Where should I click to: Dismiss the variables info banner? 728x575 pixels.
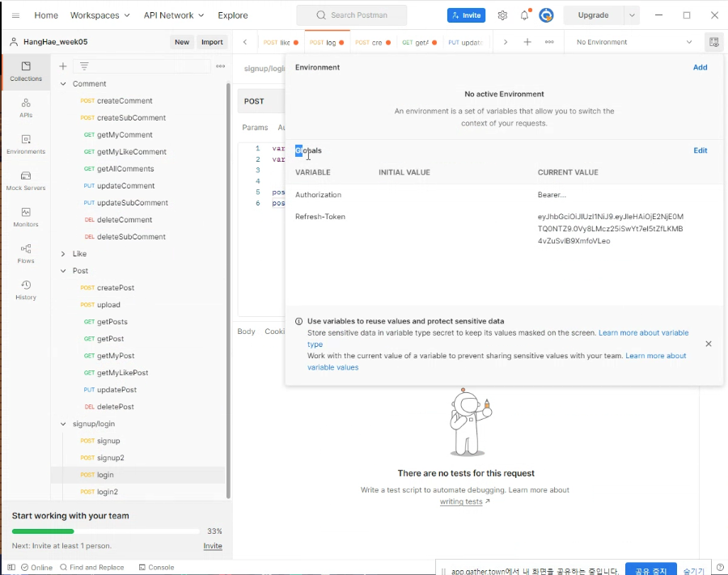pyautogui.click(x=709, y=344)
